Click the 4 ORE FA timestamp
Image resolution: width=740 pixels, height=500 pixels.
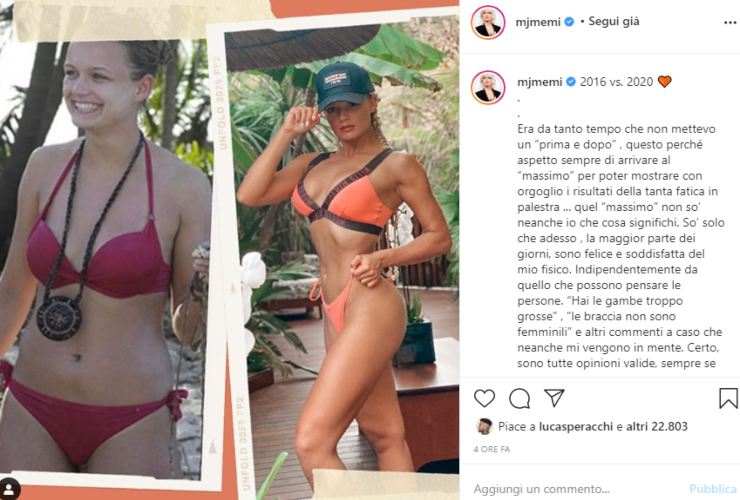[491, 449]
